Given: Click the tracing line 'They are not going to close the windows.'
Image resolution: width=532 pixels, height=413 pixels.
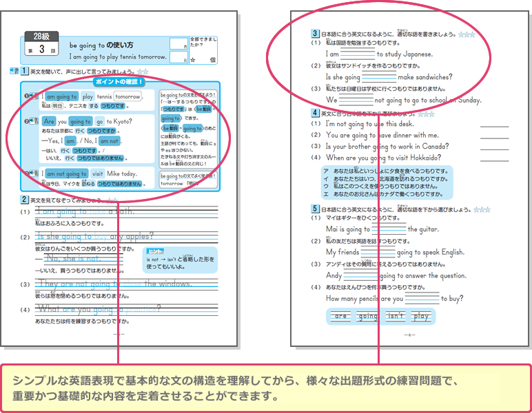Looking at the screenshot, I should [x=126, y=284].
